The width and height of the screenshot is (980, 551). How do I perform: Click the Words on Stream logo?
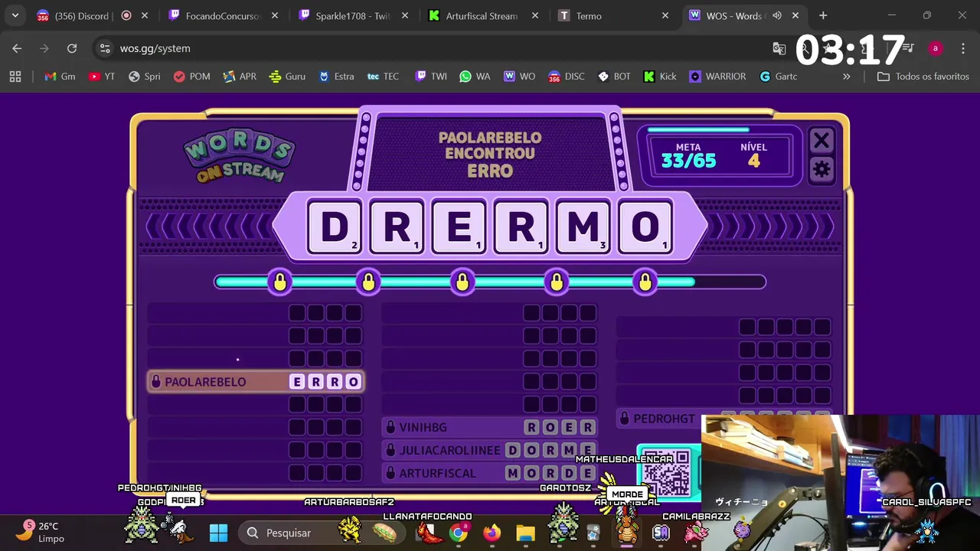[239, 155]
